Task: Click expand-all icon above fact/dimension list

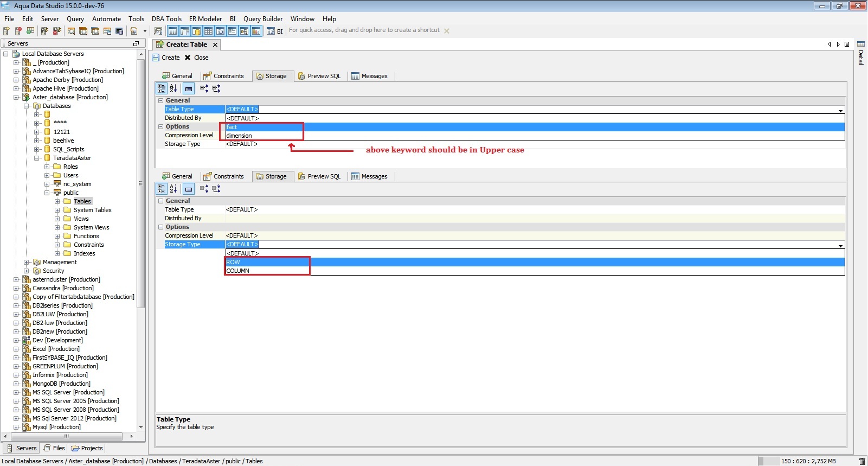Action: [204, 88]
